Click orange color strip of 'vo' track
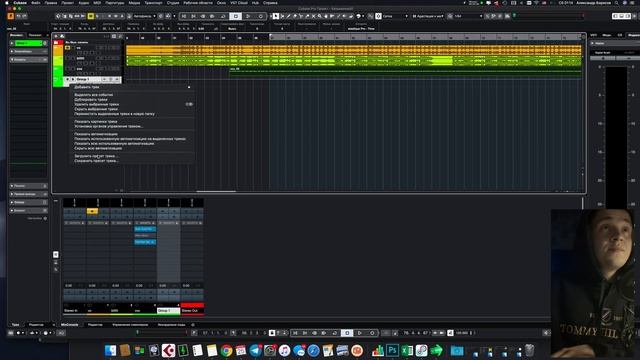The width and height of the screenshot is (640, 360). click(x=58, y=51)
